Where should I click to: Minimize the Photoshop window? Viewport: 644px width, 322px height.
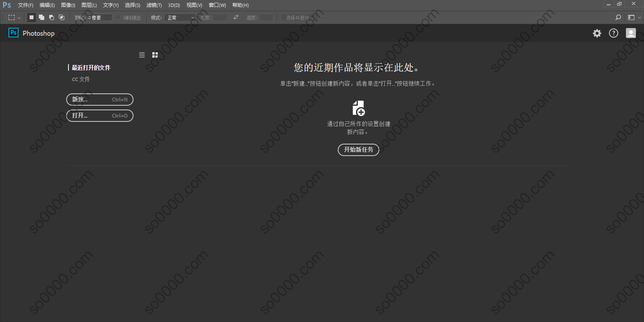pyautogui.click(x=609, y=4)
